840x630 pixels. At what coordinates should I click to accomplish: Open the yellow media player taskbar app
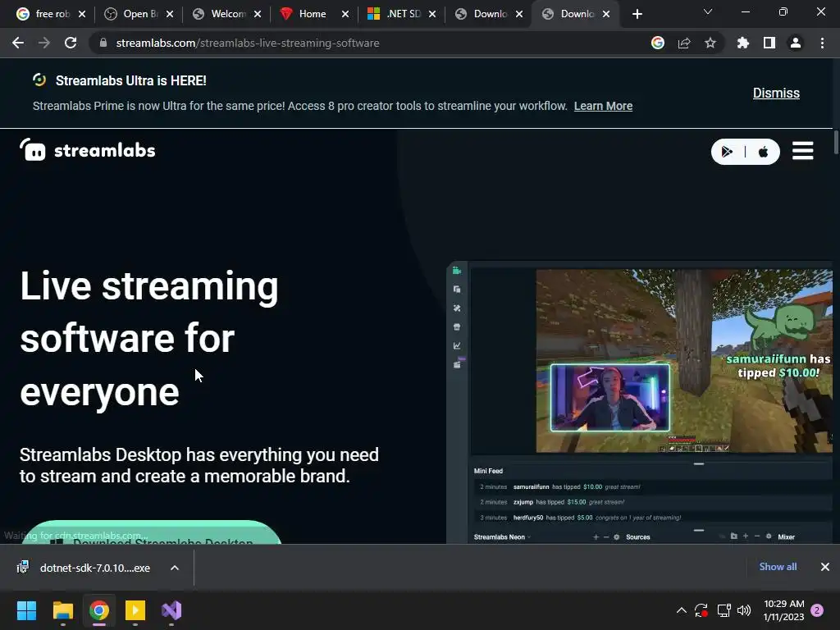[135, 610]
